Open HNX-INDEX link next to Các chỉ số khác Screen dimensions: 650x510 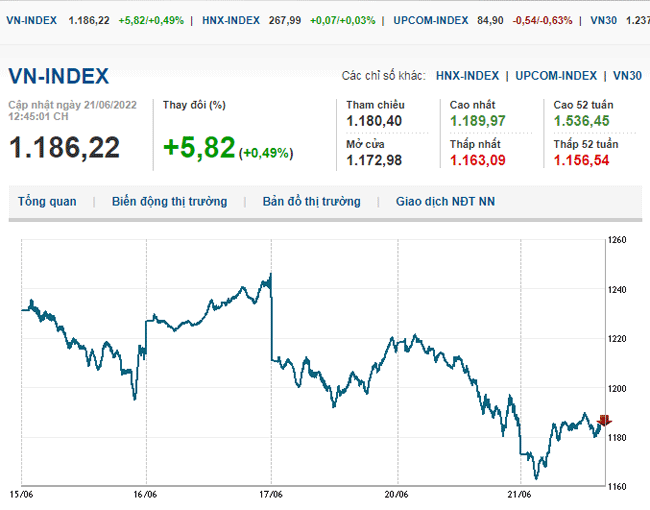point(470,76)
